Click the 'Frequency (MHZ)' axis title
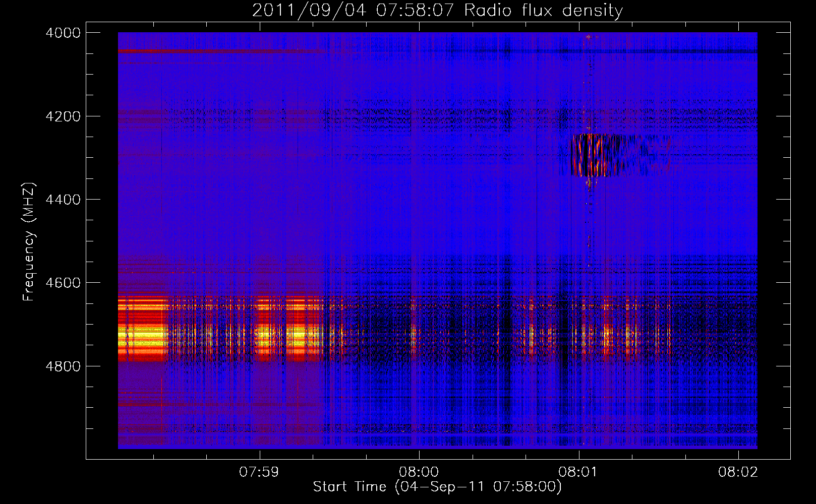 [29, 241]
